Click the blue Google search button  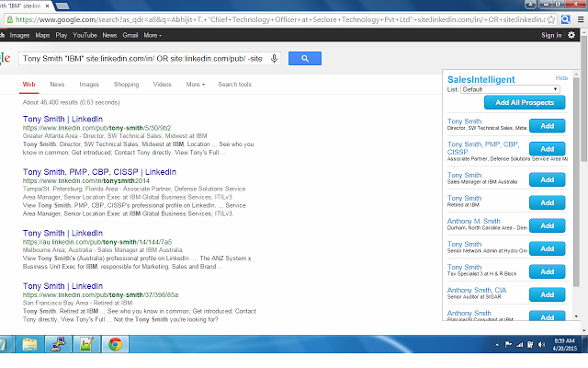304,59
